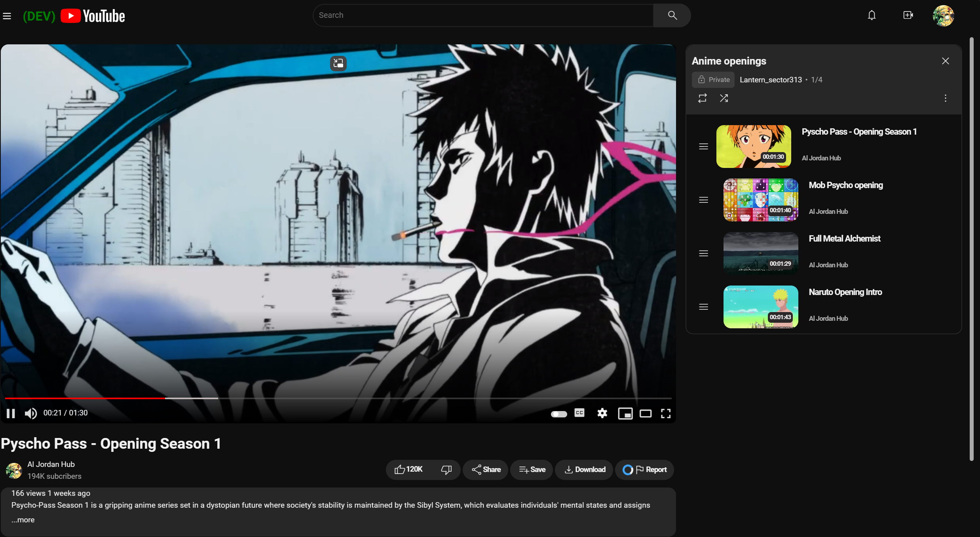Select Full Metal Alchemist playlist item
Viewport: 980px width, 537px height.
click(x=844, y=239)
